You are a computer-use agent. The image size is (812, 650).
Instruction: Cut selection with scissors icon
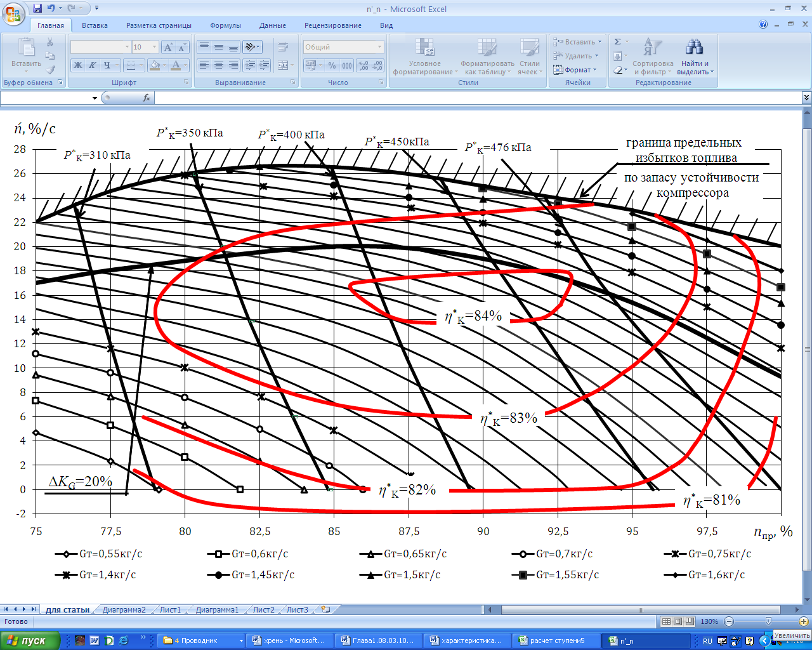pyautogui.click(x=50, y=42)
